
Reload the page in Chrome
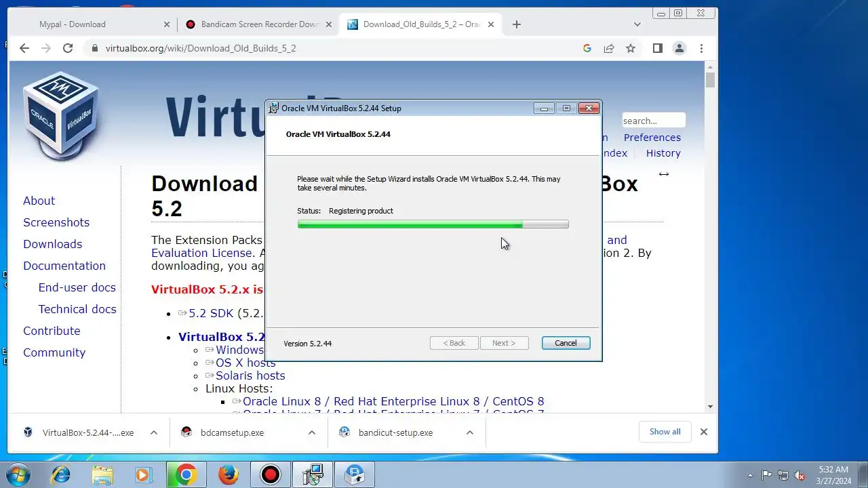68,48
